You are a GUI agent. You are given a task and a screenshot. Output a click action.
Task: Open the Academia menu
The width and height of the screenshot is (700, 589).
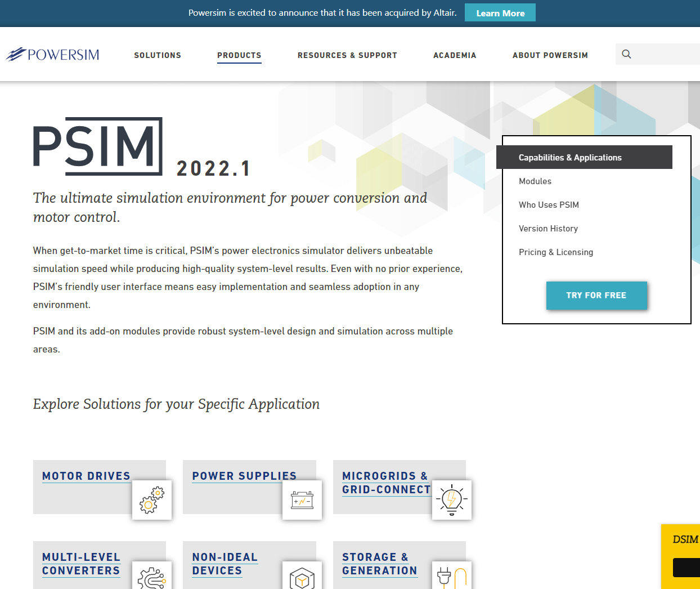455,55
